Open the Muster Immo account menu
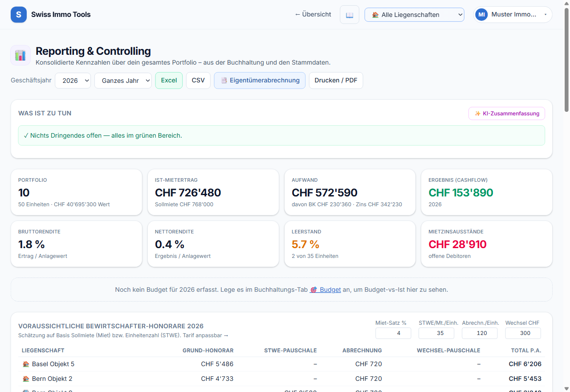The image size is (570, 392). (513, 15)
